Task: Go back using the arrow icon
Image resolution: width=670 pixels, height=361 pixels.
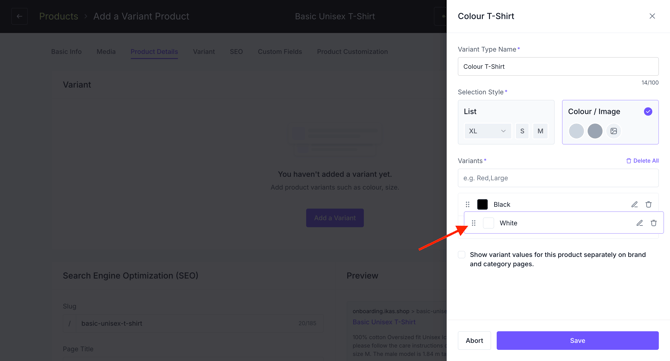Action: pyautogui.click(x=20, y=16)
